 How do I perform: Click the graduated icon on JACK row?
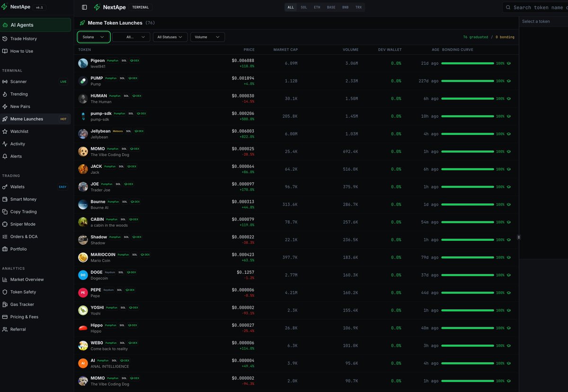point(509,169)
